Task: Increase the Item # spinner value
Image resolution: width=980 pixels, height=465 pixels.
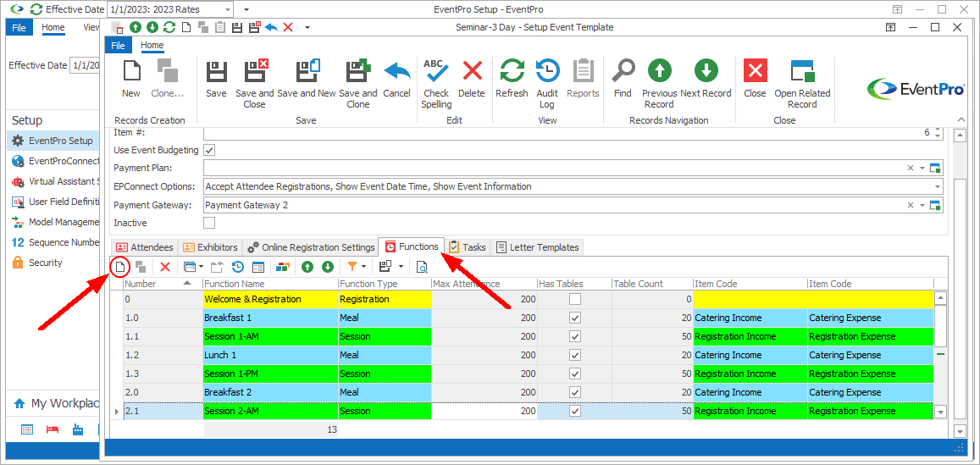Action: point(936,130)
